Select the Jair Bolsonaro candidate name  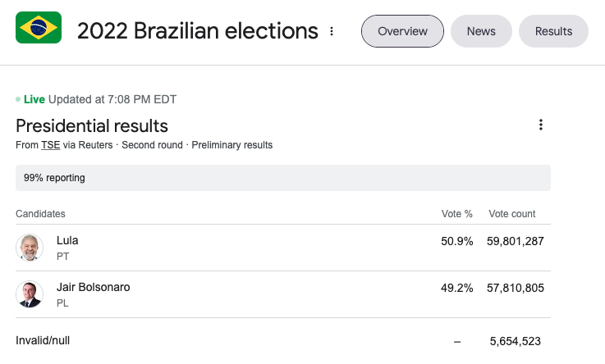tap(93, 287)
